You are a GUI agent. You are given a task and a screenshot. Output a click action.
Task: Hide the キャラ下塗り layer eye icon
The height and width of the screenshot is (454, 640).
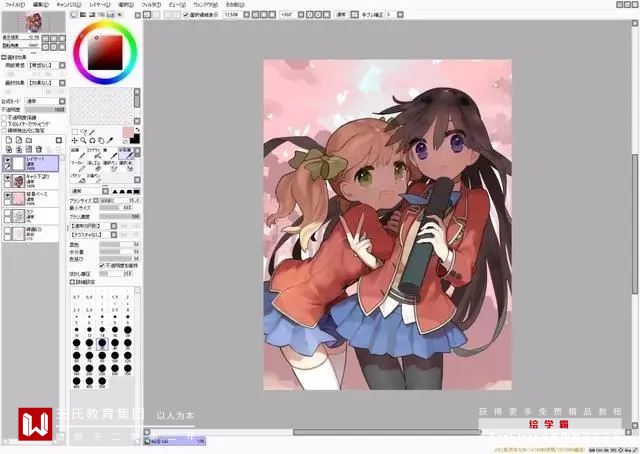tap(7, 178)
